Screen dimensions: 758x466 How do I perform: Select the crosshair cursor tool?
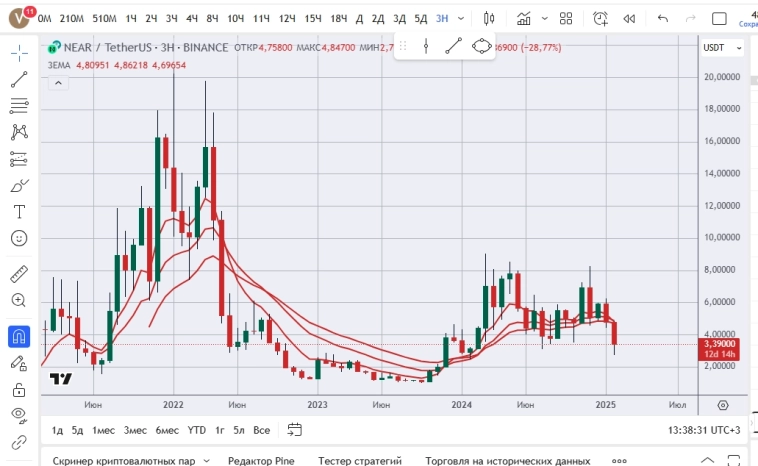pyautogui.click(x=19, y=53)
